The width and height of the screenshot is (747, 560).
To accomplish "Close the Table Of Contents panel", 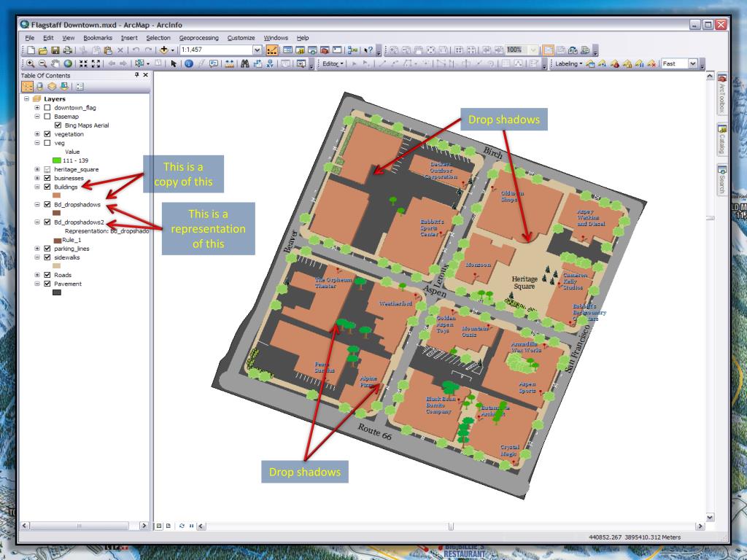I will point(146,75).
